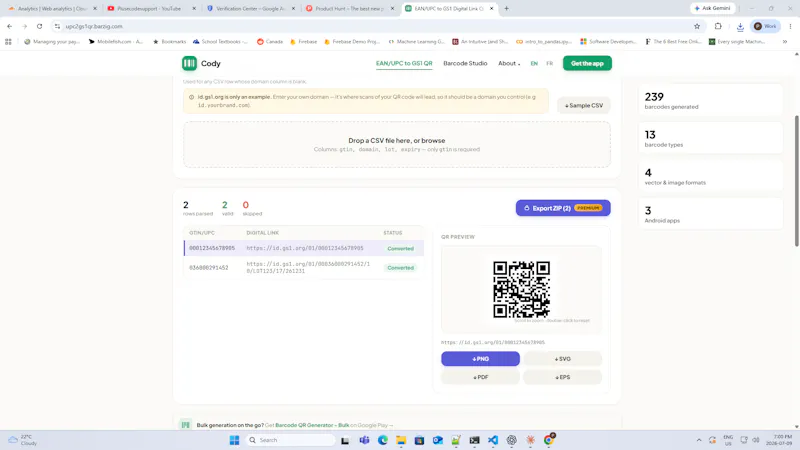
Task: Switch to the Verification Center tab
Action: (251, 9)
